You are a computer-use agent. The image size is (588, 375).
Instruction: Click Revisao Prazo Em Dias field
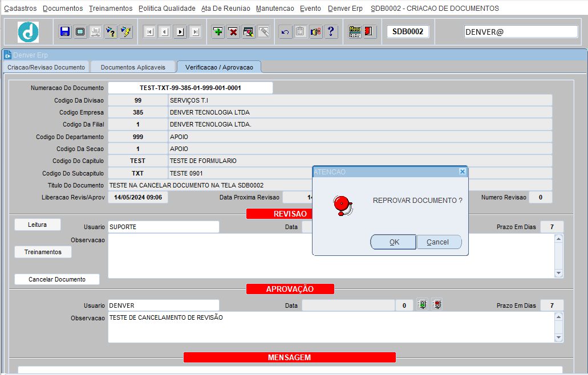tap(551, 227)
